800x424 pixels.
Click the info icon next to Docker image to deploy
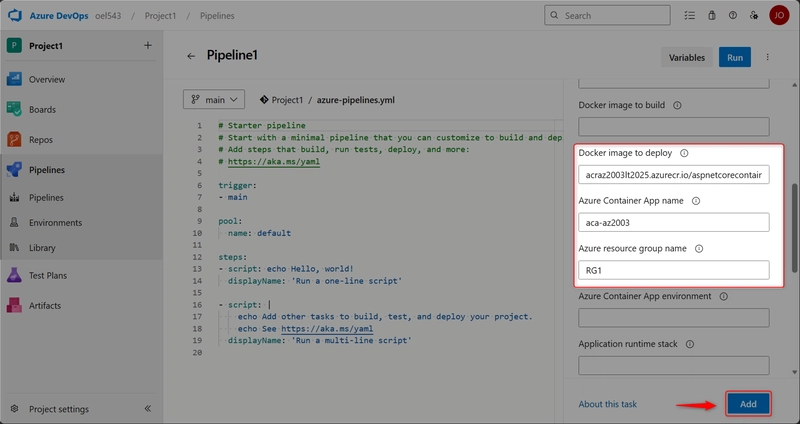click(x=684, y=153)
